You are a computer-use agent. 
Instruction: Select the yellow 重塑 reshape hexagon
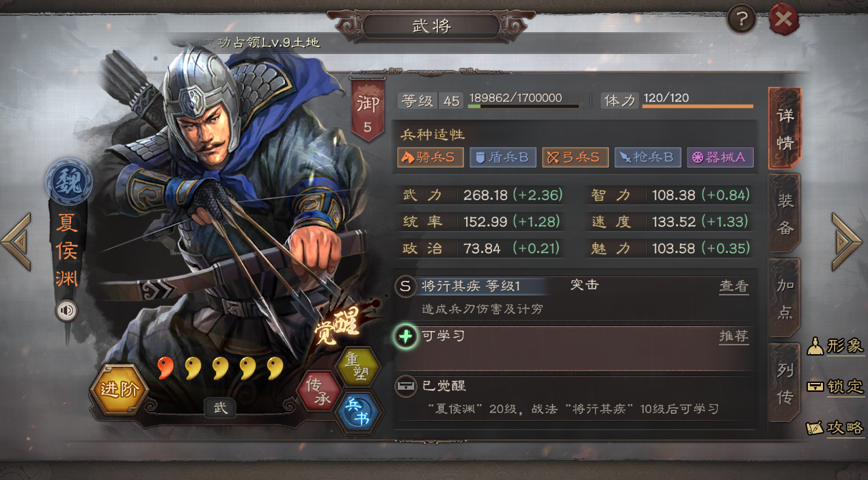[x=358, y=367]
